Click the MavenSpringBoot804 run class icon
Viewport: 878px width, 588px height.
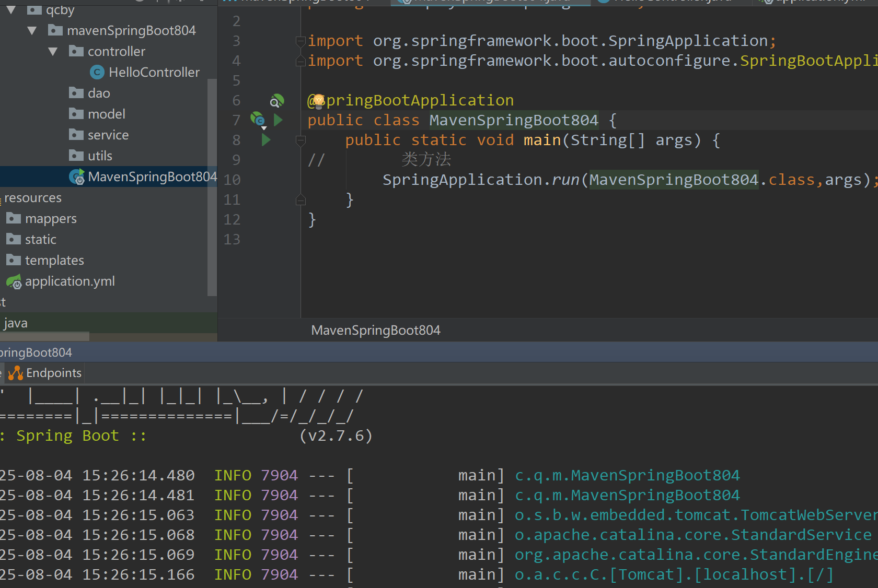[76, 177]
